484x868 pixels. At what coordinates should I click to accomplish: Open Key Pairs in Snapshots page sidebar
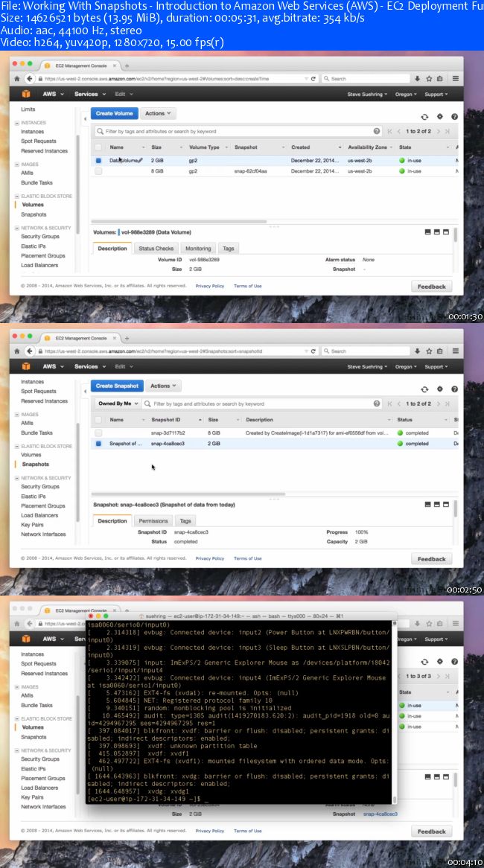[x=32, y=525]
